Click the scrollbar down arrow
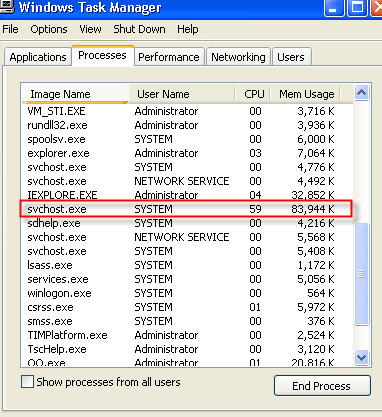 pos(362,358)
